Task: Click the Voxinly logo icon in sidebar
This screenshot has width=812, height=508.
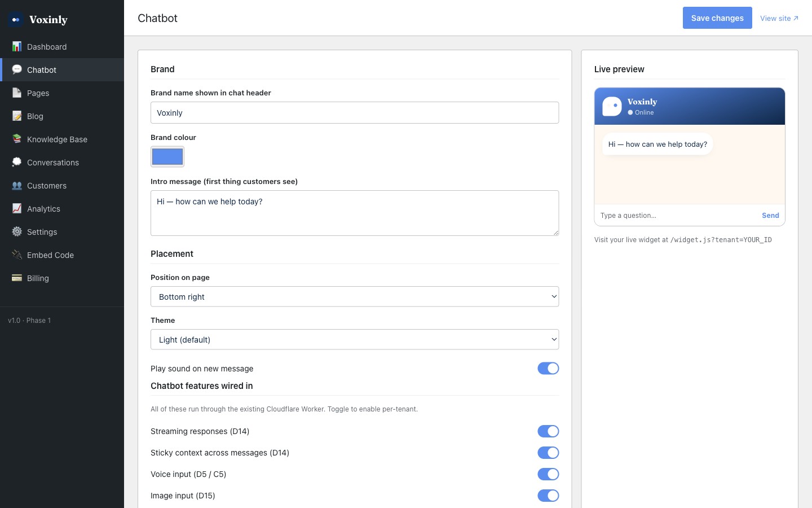Action: pyautogui.click(x=16, y=20)
